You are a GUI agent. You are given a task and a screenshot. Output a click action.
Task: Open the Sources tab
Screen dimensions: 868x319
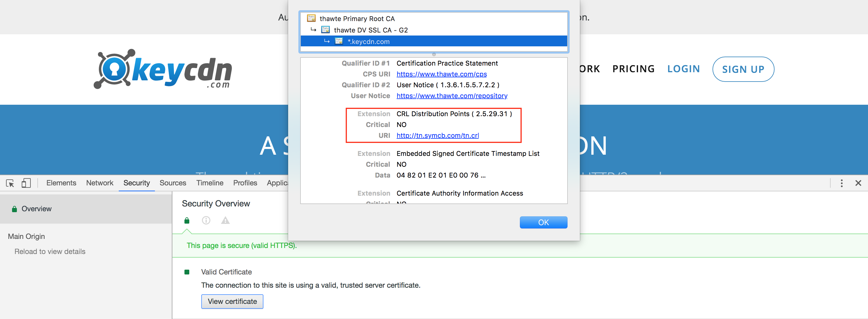pyautogui.click(x=173, y=183)
